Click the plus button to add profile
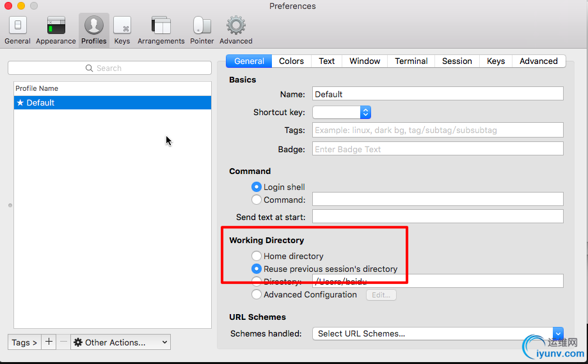The image size is (588, 364). point(49,342)
